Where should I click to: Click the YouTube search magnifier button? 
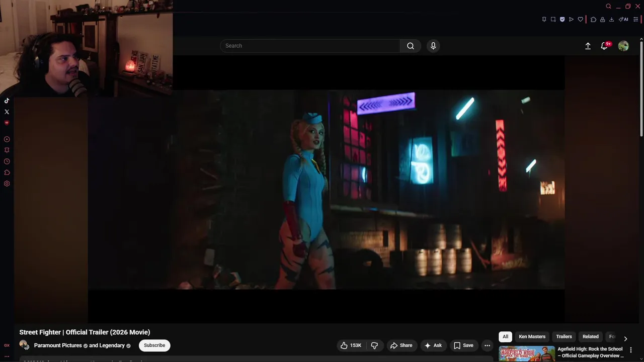coord(411,46)
